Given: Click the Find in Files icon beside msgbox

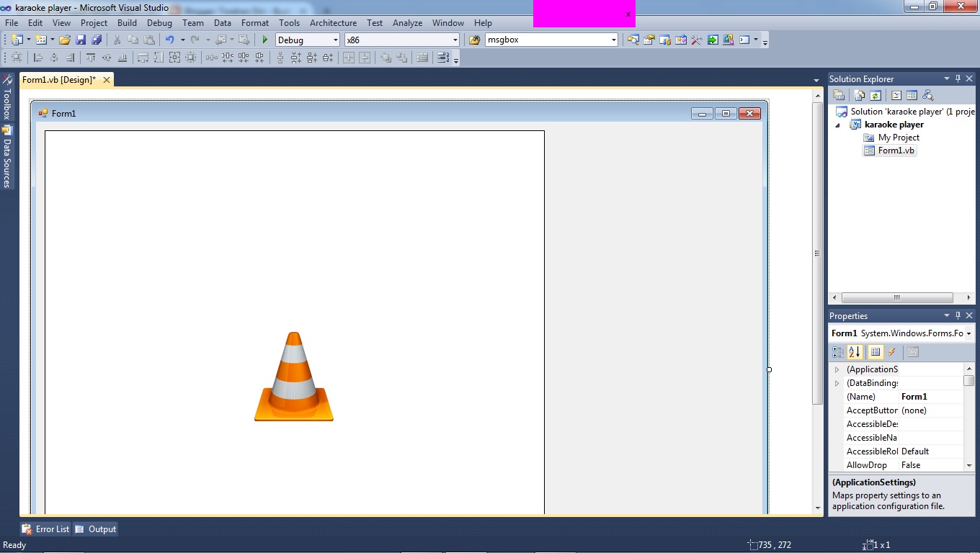Looking at the screenshot, I should [474, 40].
